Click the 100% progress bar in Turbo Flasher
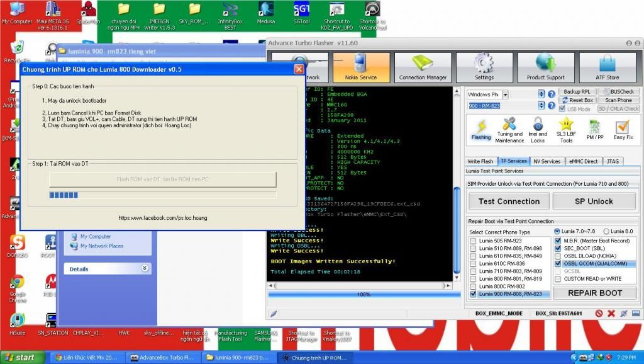The height and width of the screenshot is (364, 644). click(364, 295)
